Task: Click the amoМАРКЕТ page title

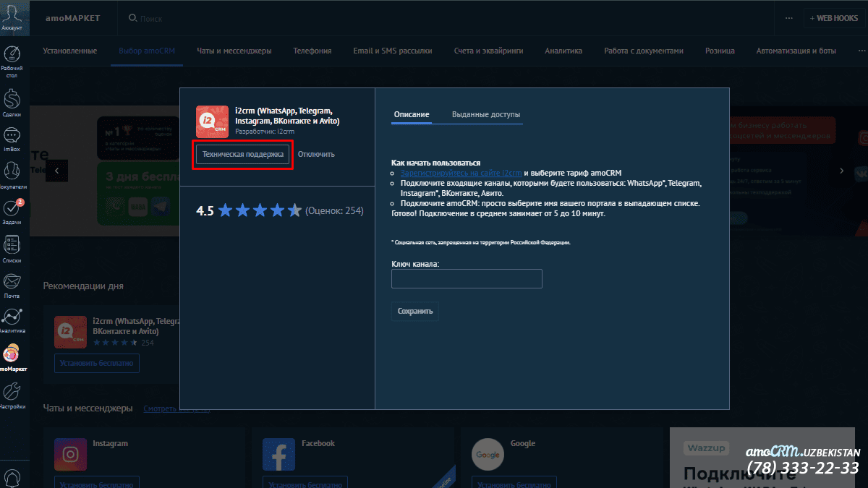Action: tap(74, 18)
